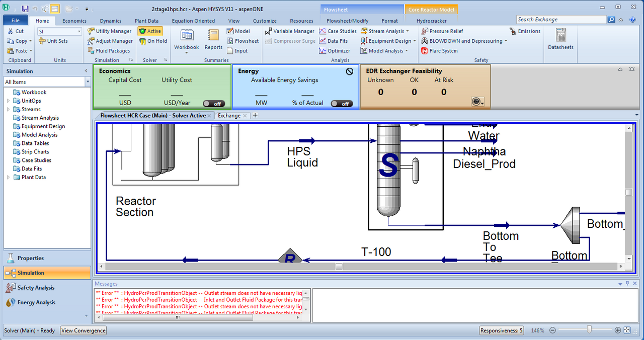The height and width of the screenshot is (340, 644).
Task: Click the Responsiveness: 5 button
Action: pyautogui.click(x=502, y=330)
